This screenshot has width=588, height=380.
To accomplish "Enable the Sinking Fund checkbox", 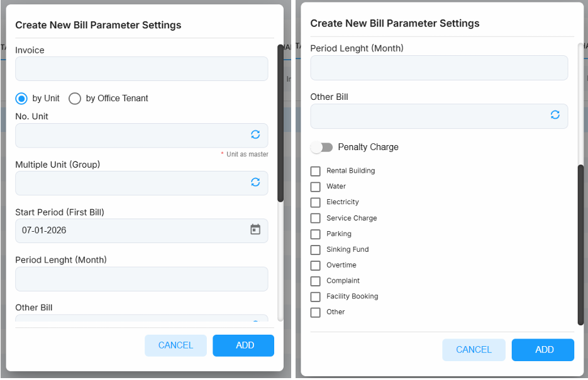I will pos(315,250).
